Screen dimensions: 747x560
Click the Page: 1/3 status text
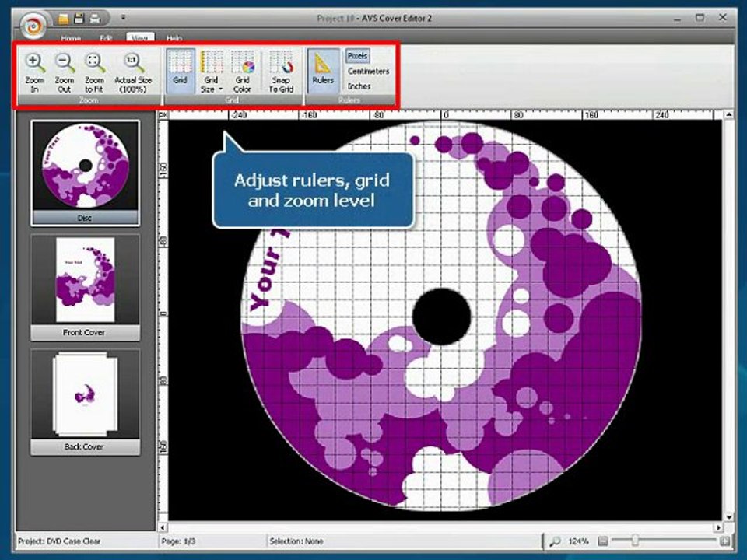point(178,541)
